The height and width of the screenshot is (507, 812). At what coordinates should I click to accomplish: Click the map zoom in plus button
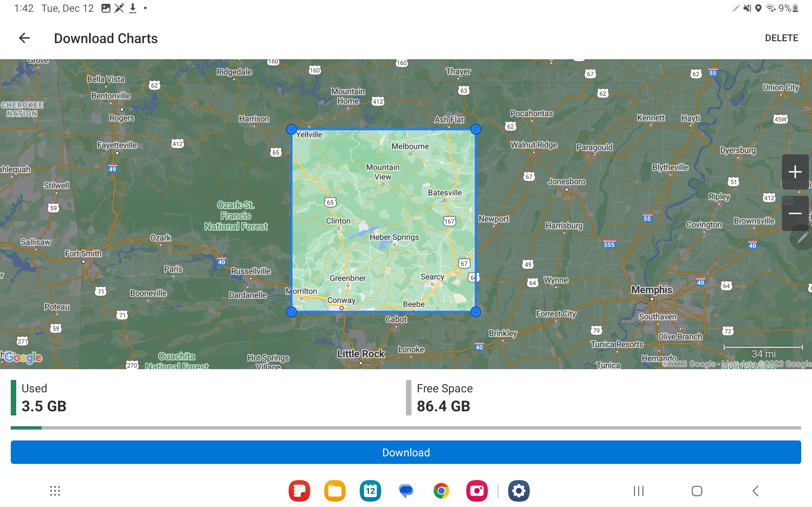[x=795, y=172]
